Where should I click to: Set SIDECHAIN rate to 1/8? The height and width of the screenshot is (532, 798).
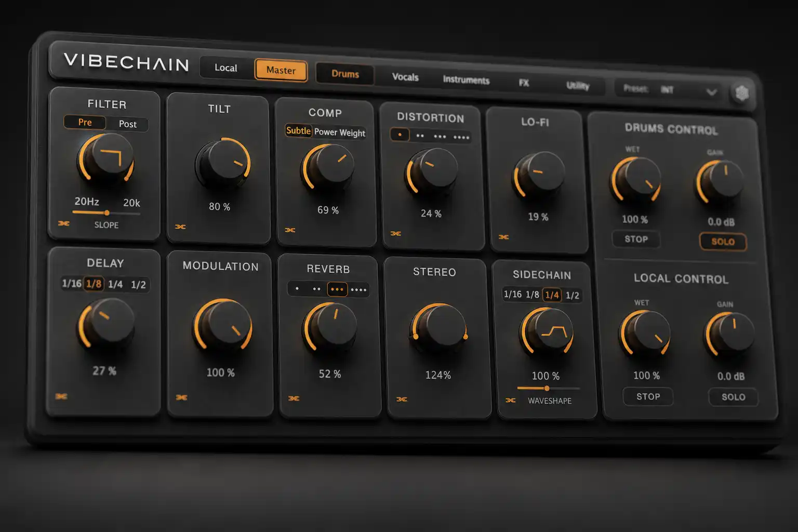point(532,295)
